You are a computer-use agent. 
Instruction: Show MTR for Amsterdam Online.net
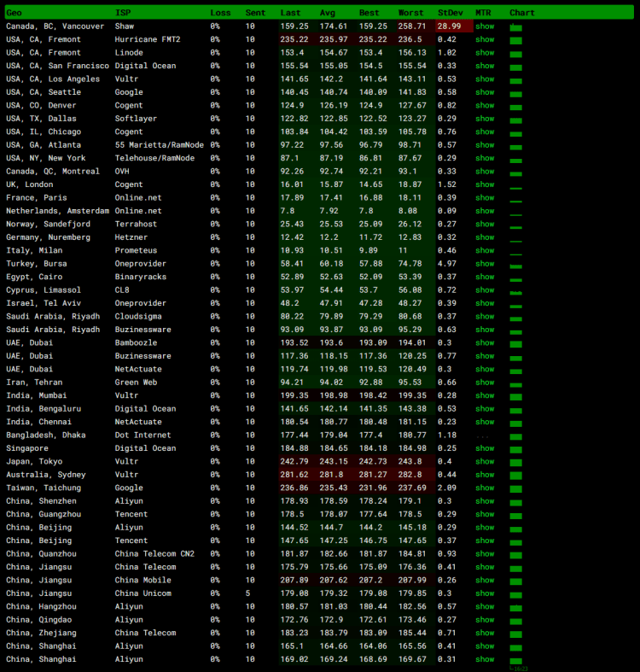(485, 211)
